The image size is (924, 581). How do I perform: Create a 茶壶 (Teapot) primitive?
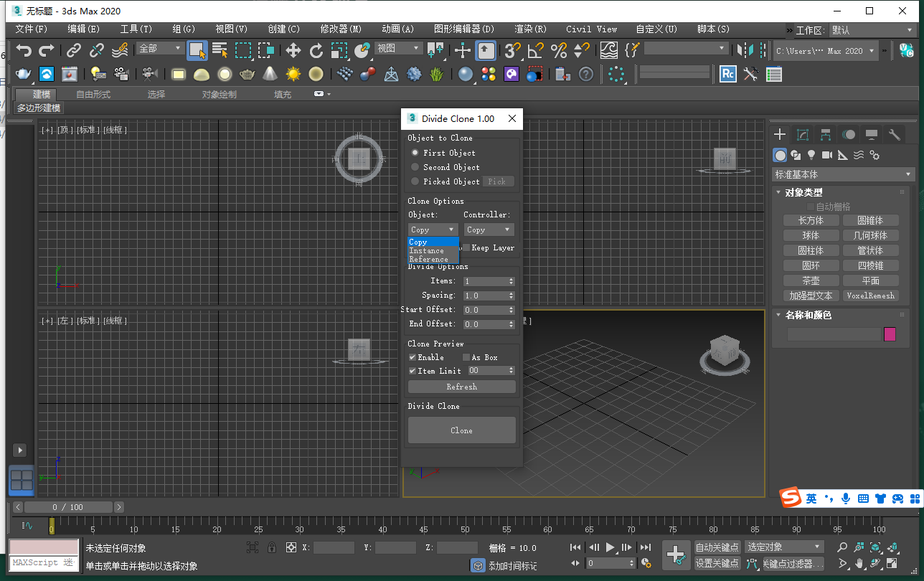pos(811,280)
